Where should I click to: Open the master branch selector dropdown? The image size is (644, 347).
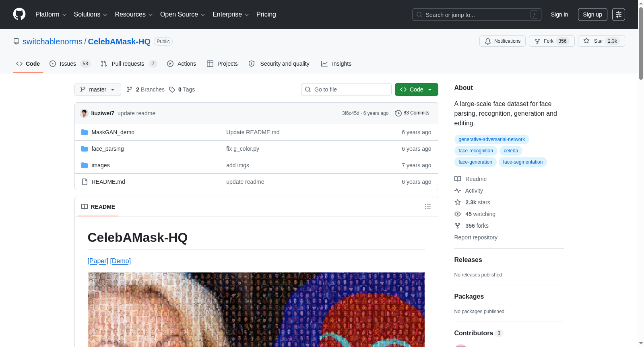pyautogui.click(x=98, y=89)
